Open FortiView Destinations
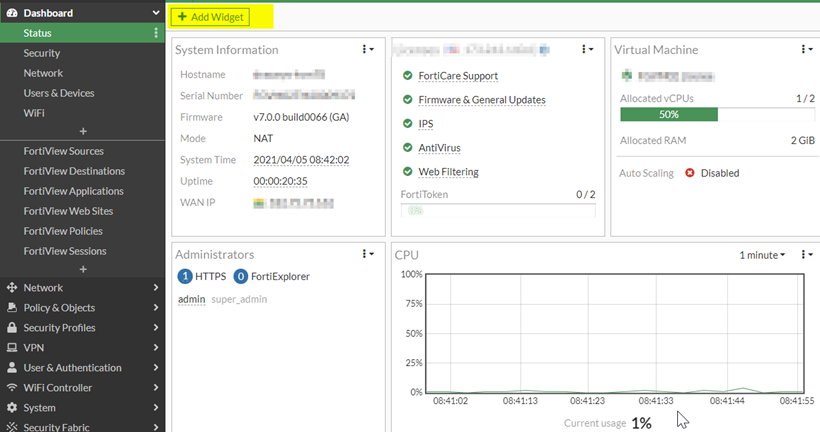 pyautogui.click(x=74, y=171)
